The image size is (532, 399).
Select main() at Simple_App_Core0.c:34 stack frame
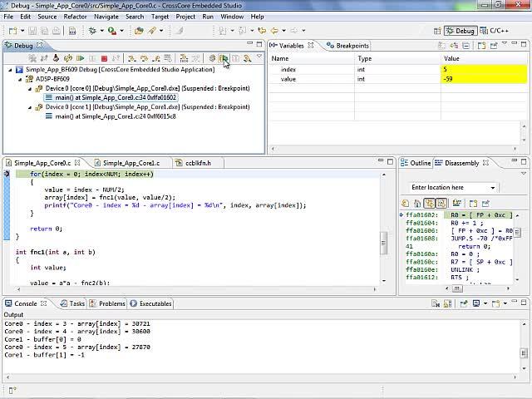coord(111,98)
